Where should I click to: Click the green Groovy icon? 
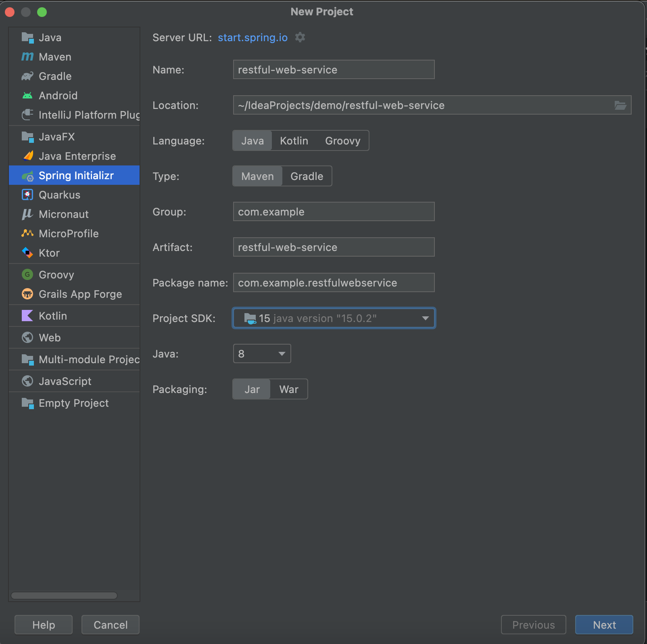coord(27,275)
